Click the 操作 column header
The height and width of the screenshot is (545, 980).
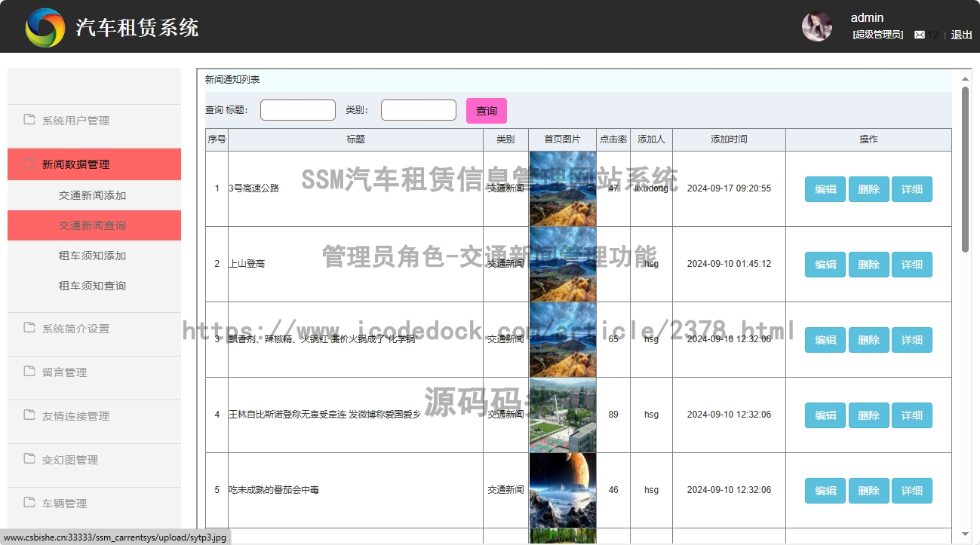coord(868,139)
